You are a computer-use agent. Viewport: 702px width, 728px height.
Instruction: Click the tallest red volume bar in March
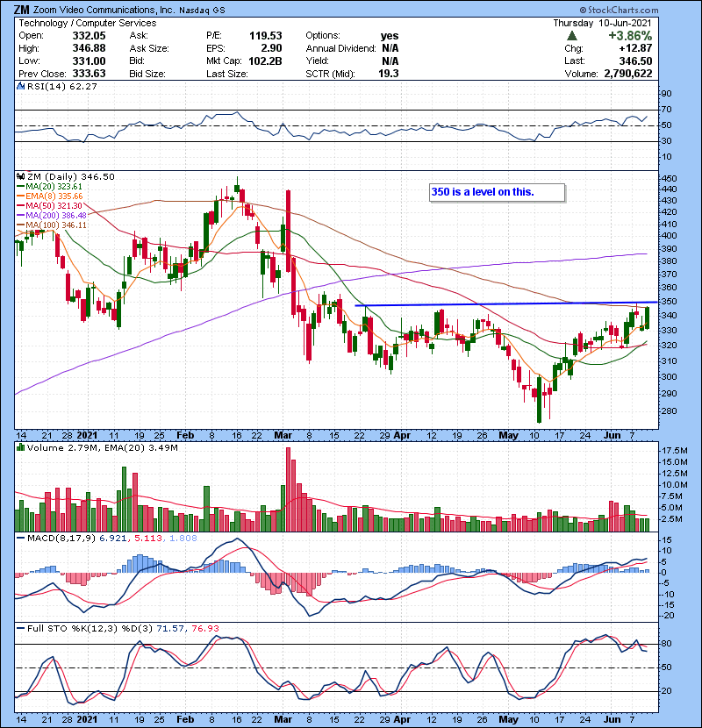tap(288, 489)
